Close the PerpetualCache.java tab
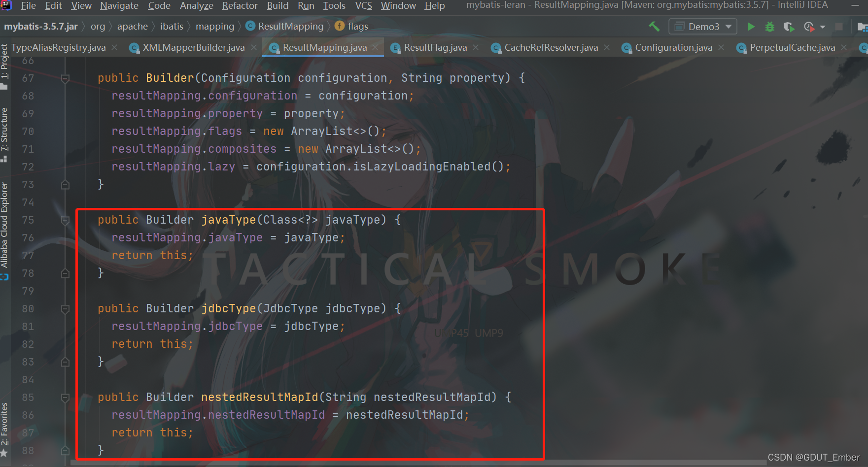Image resolution: width=868 pixels, height=467 pixels. [844, 47]
